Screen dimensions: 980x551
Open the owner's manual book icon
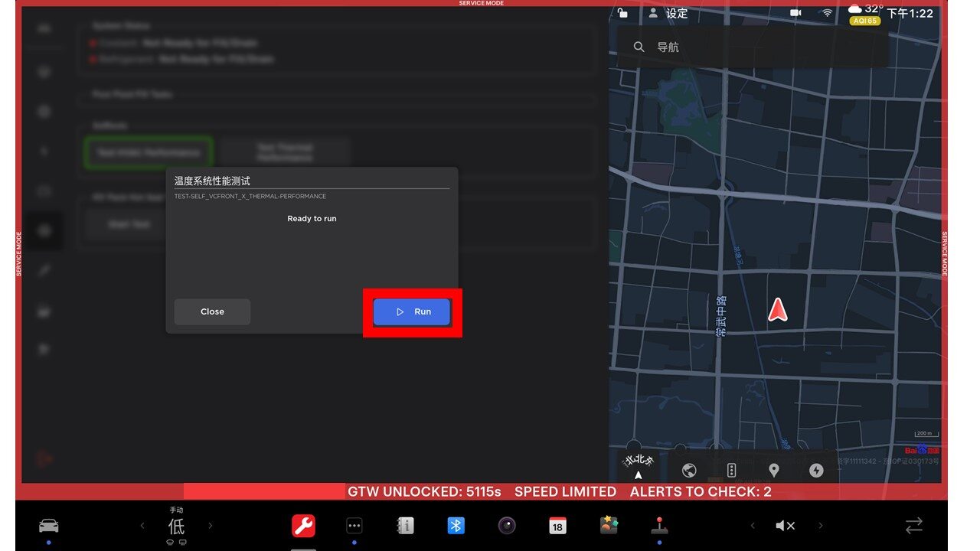[405, 526]
